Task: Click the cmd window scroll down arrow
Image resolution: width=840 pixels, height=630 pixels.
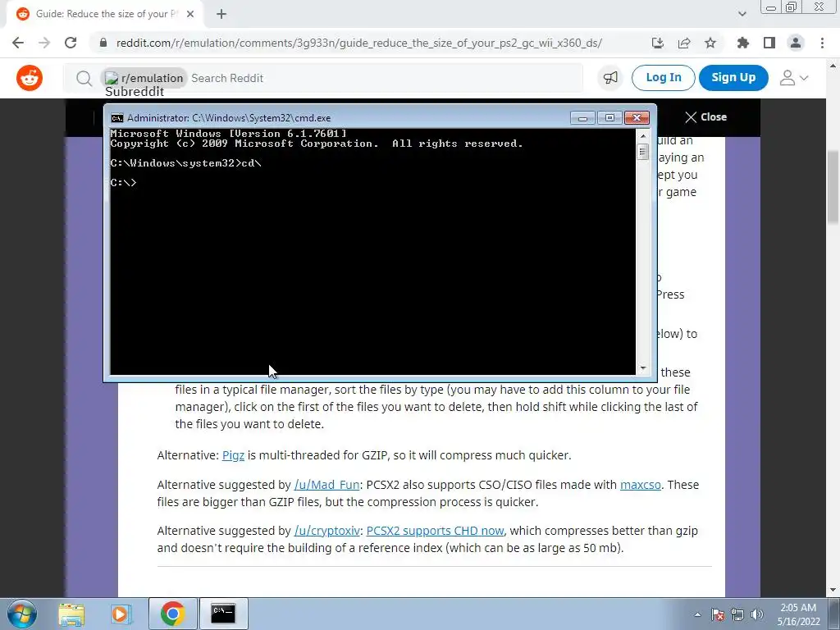Action: [x=643, y=368]
